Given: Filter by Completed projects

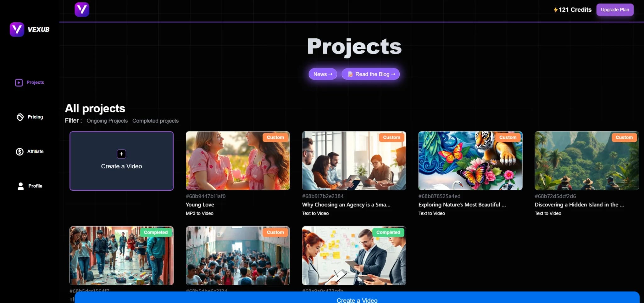Looking at the screenshot, I should (155, 121).
